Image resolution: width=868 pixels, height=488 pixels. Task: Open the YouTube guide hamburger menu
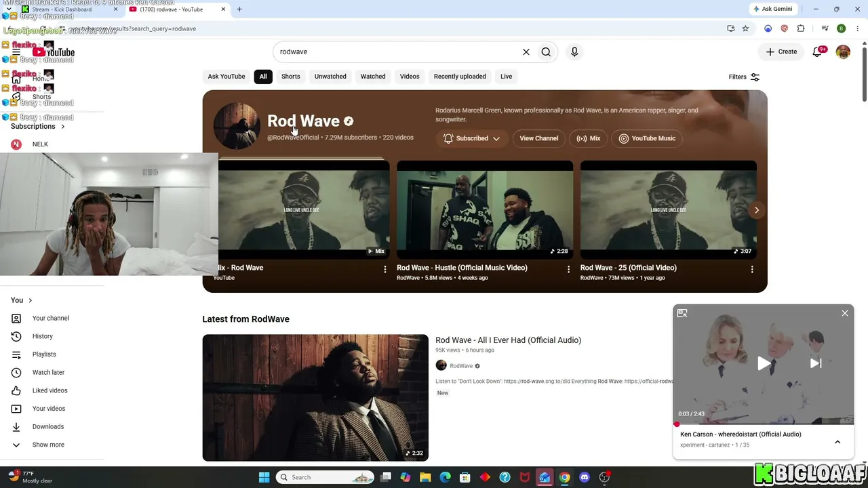16,52
